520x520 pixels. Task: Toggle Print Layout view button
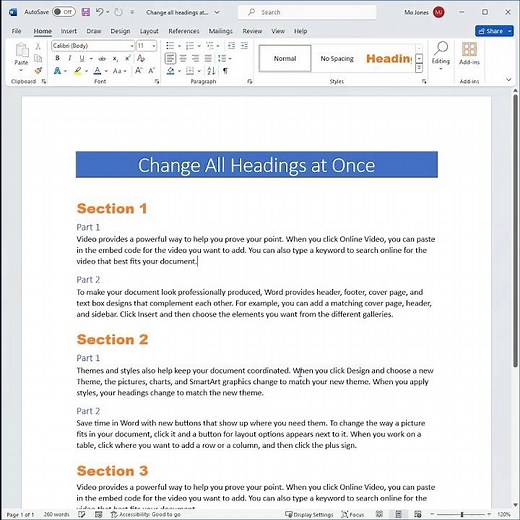[399, 514]
